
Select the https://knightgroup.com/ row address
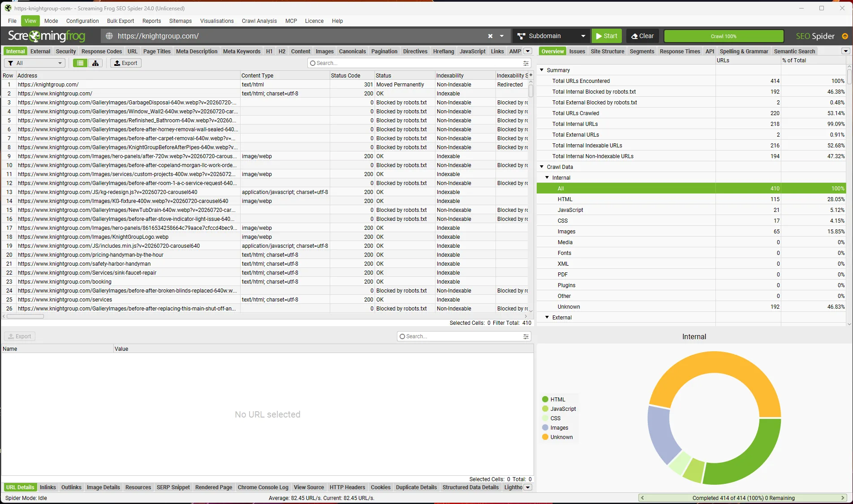[x=48, y=84]
